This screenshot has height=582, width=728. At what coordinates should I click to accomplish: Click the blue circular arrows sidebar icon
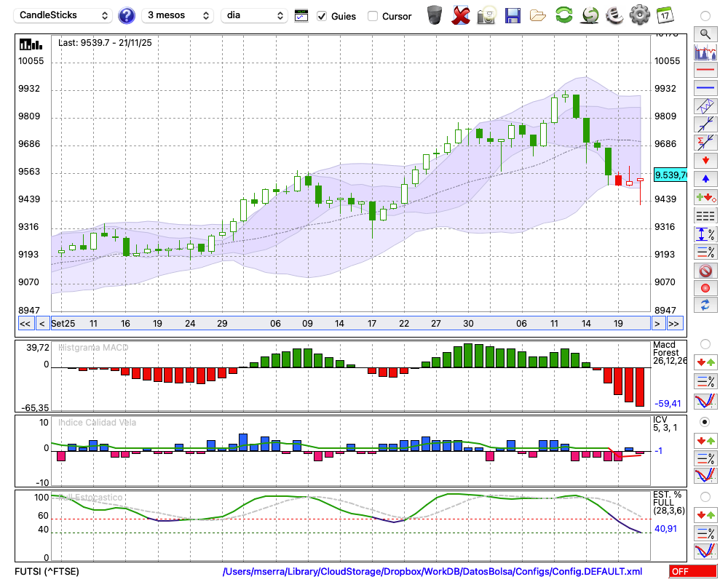point(705,306)
